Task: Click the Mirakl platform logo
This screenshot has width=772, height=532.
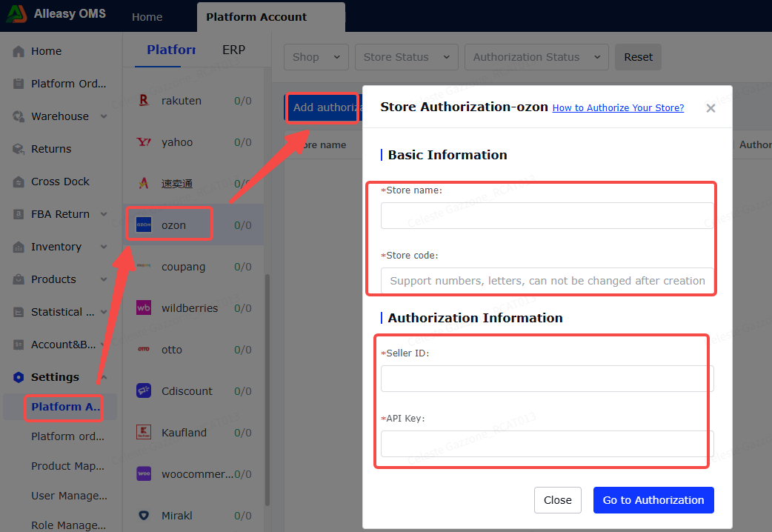Action: 144,515
